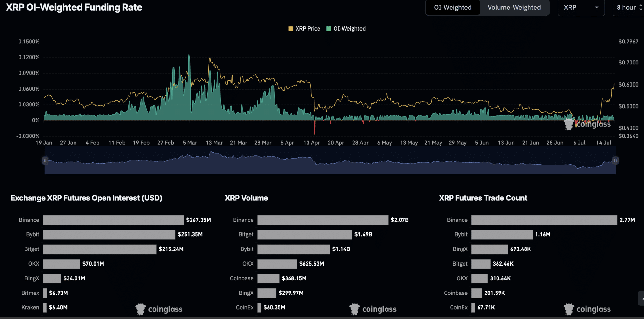
Task: Click the green OI-Weighted legend swatch
Action: pos(329,28)
